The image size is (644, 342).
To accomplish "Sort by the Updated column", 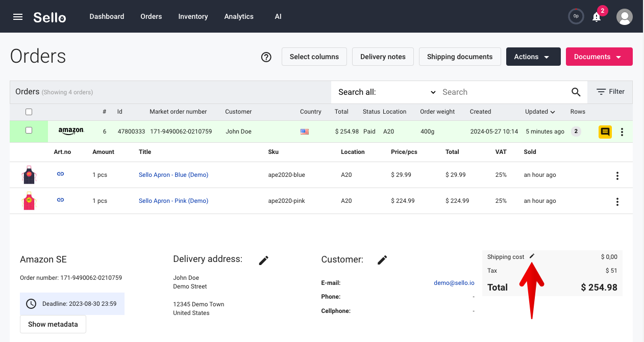I will [x=540, y=112].
